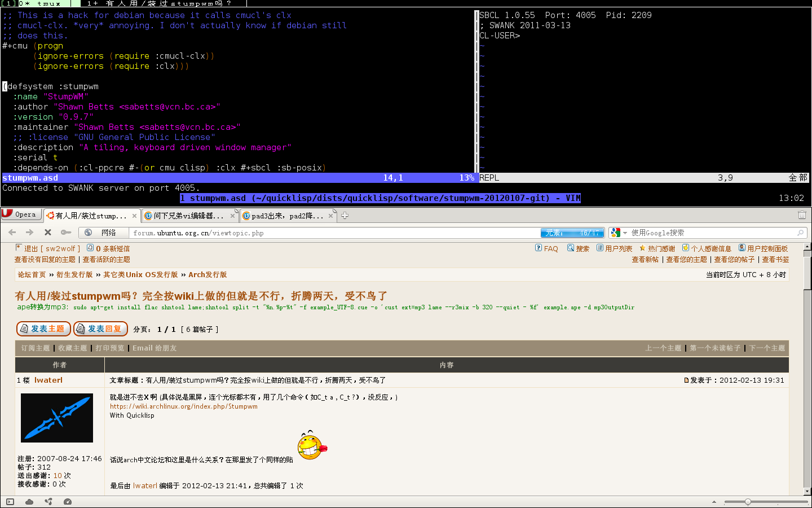
Task: Open the password wand key icon
Action: coord(66,233)
